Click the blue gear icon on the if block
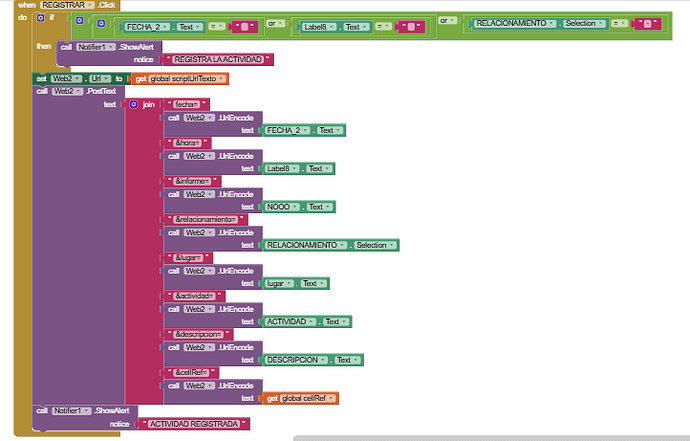Screen dimensions: 690x441 39,18
